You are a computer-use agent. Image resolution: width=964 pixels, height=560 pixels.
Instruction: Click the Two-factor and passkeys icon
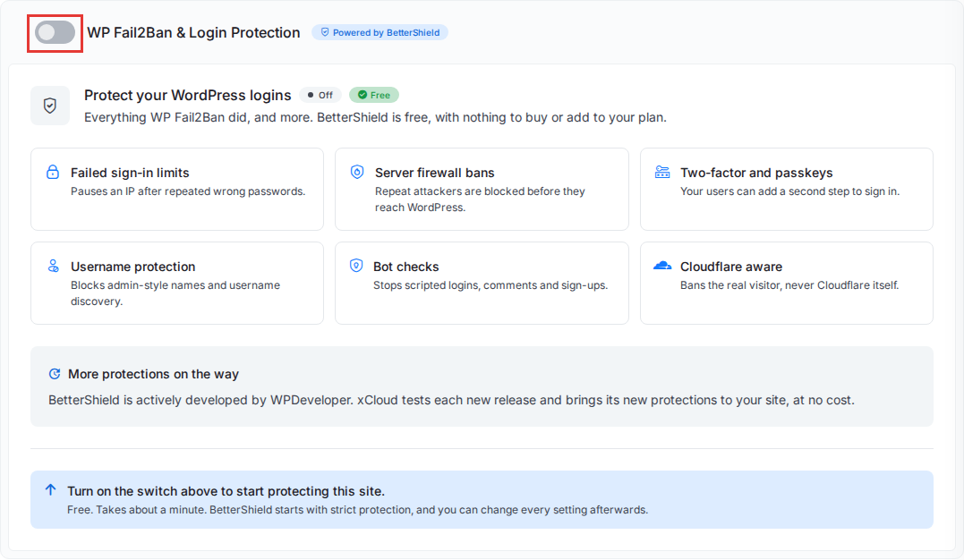(x=662, y=172)
